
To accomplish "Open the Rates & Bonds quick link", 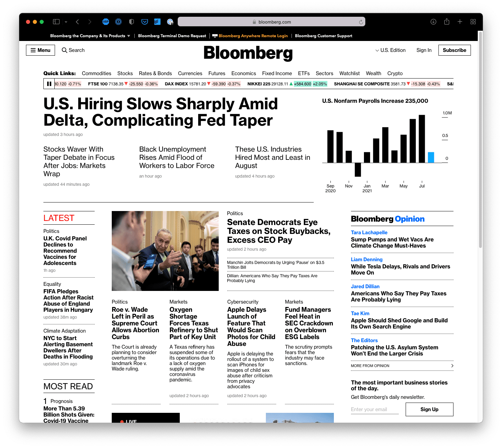I will pyautogui.click(x=155, y=73).
